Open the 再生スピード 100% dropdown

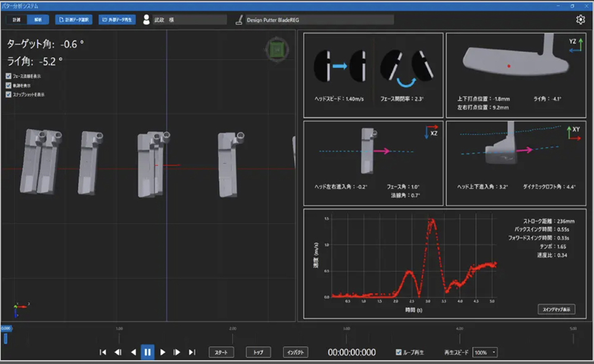(x=485, y=352)
